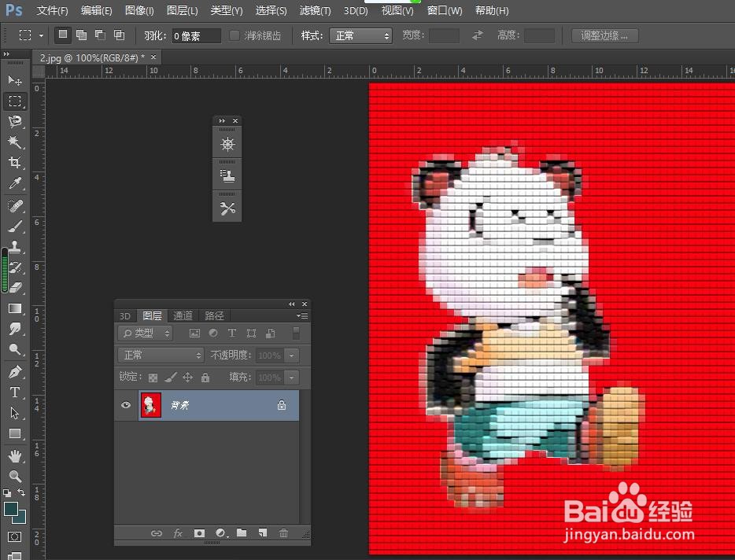Screen dimensions: 735x560
Task: Click the foreground color swatch
Action: coord(11,510)
